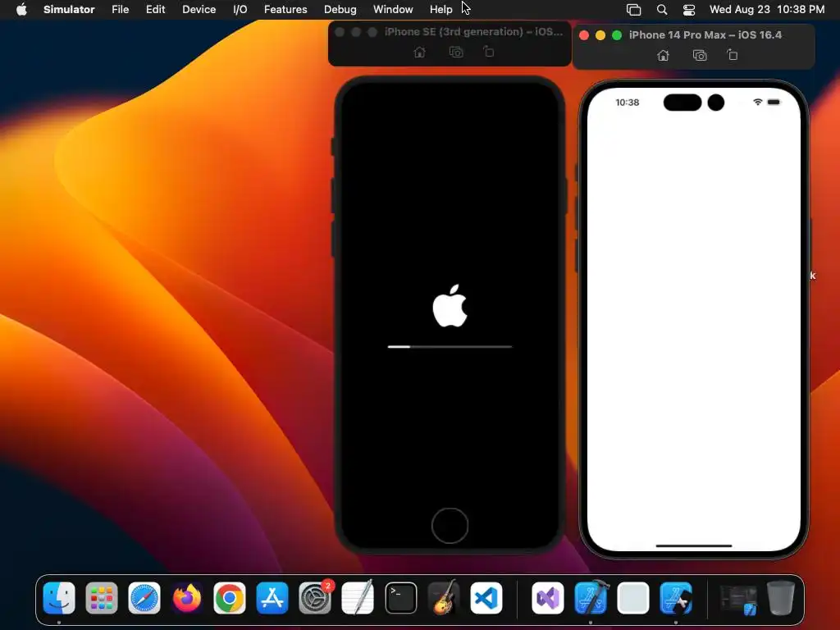Minimize the iPhone 14 Pro Max simulator window

click(600, 34)
